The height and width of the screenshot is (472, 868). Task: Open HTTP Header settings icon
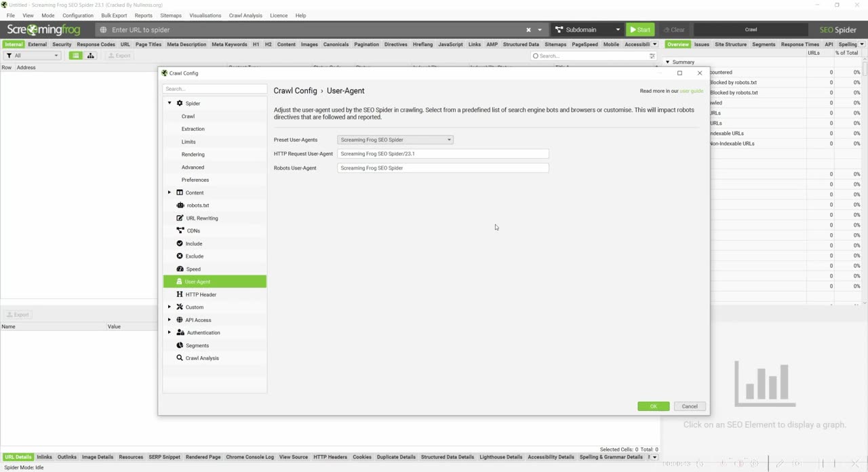coord(180,294)
